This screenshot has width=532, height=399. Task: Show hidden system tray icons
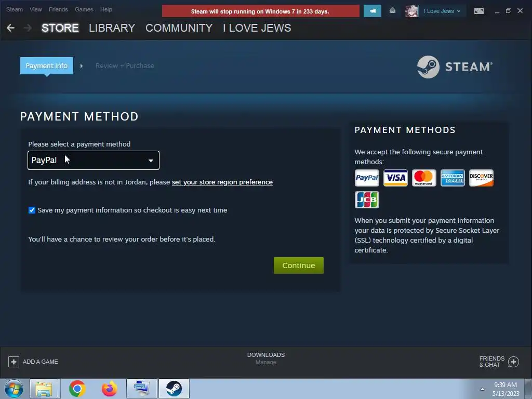482,389
